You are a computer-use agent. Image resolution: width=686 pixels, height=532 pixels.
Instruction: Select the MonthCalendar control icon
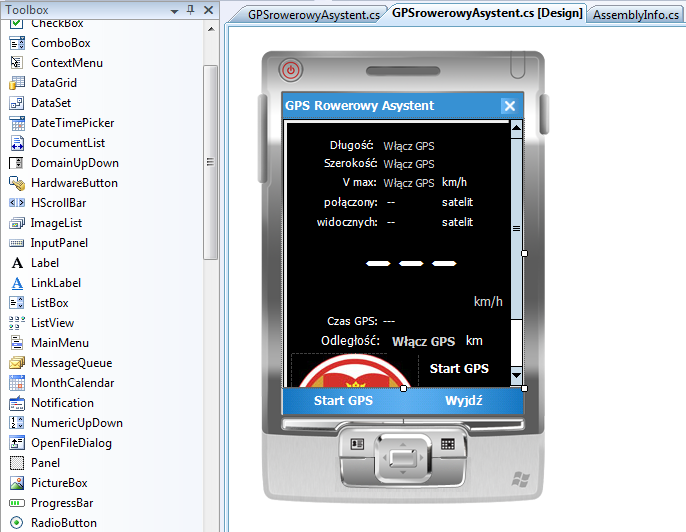17,383
